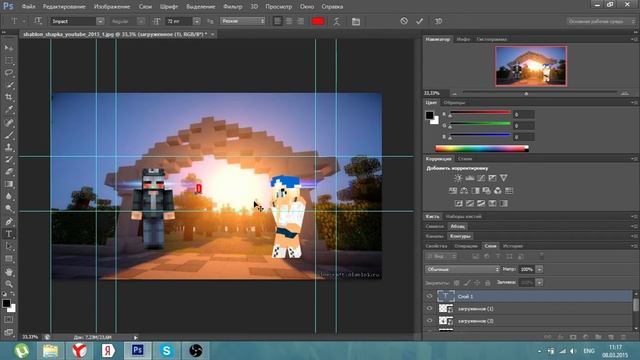Image resolution: width=640 pixels, height=360 pixels.
Task: Open the Окно menu
Action: click(307, 7)
